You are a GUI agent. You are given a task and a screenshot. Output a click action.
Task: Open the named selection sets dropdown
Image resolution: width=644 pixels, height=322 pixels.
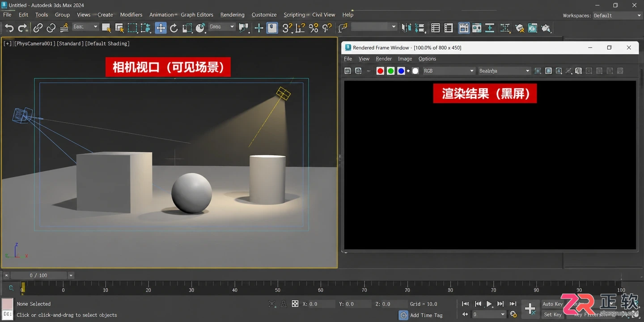[x=374, y=27]
